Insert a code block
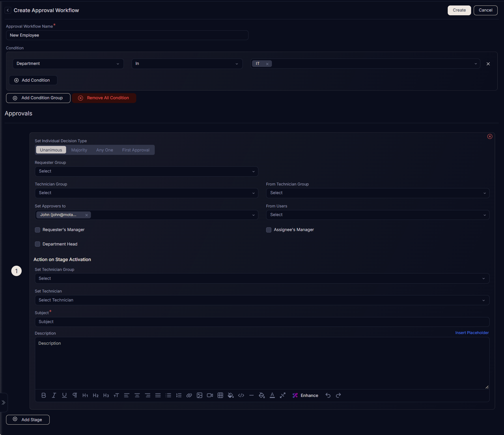This screenshot has height=435, width=504. pyautogui.click(x=241, y=395)
